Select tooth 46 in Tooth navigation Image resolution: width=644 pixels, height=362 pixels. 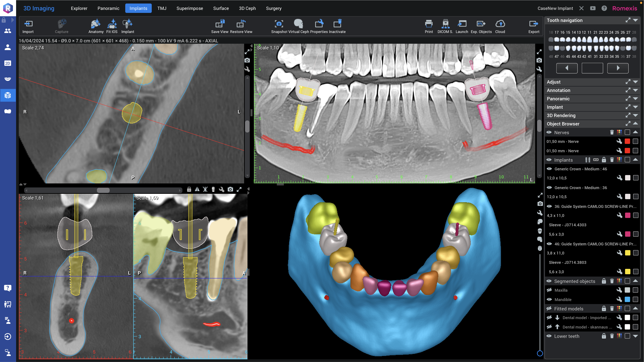point(563,48)
